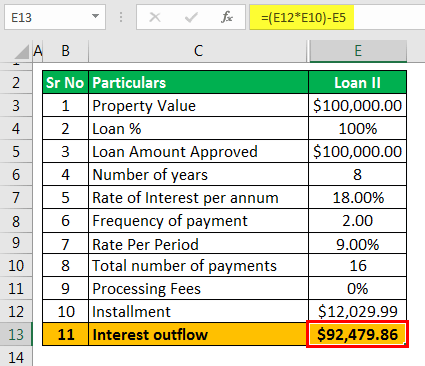Click the Cancel (X) formula bar icon

155,17
